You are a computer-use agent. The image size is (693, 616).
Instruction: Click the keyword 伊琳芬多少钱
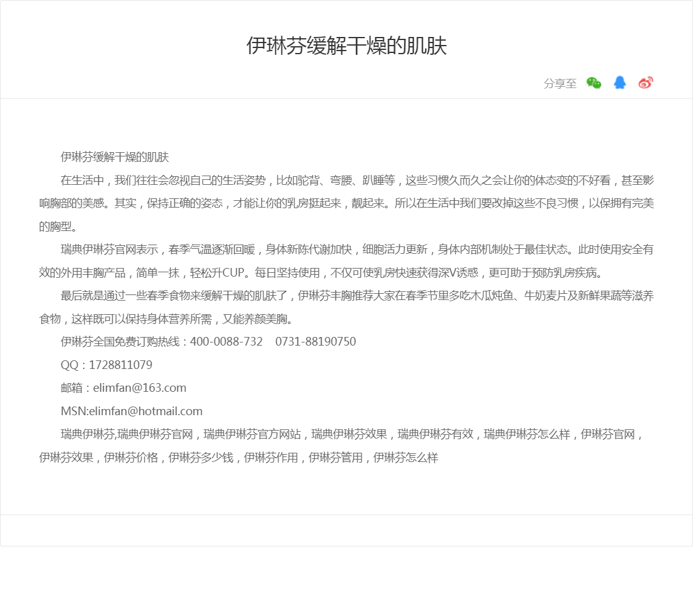click(x=201, y=458)
